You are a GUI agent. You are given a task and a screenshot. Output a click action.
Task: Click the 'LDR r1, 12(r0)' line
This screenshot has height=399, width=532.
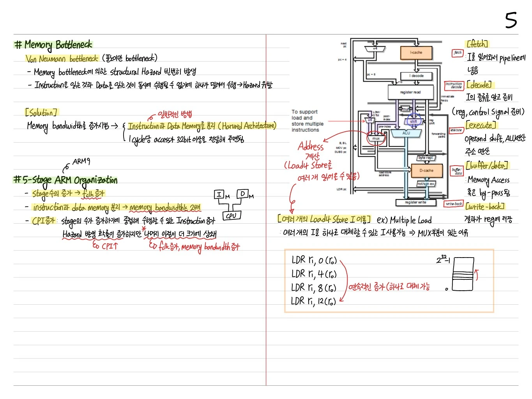tap(313, 301)
